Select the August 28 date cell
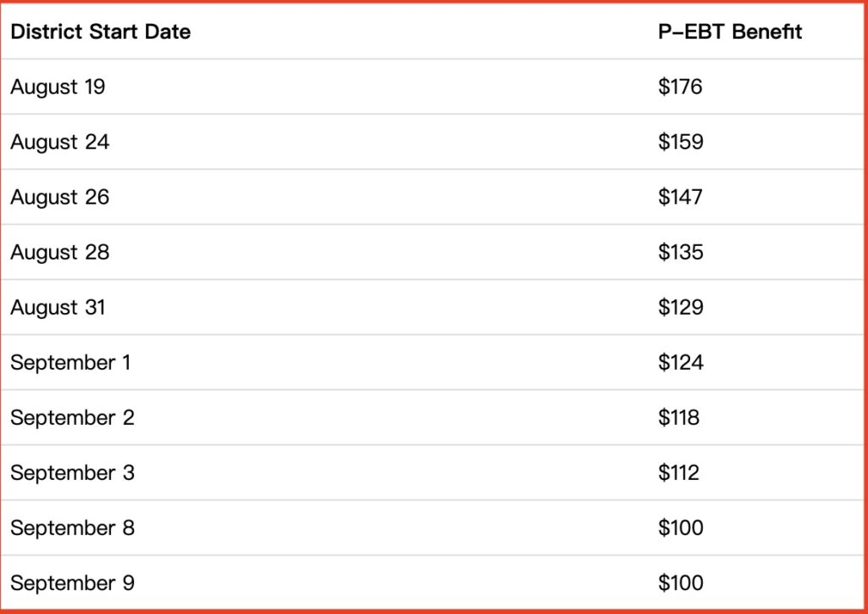868x614 pixels. tap(60, 252)
